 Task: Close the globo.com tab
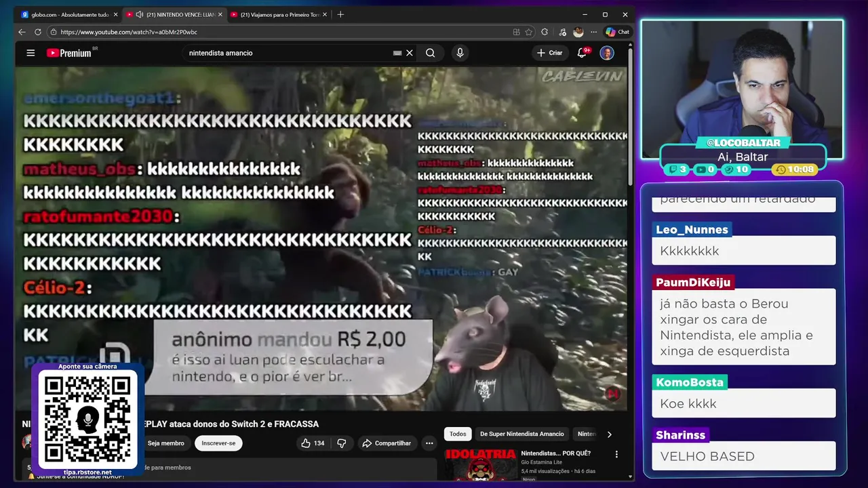(x=115, y=14)
